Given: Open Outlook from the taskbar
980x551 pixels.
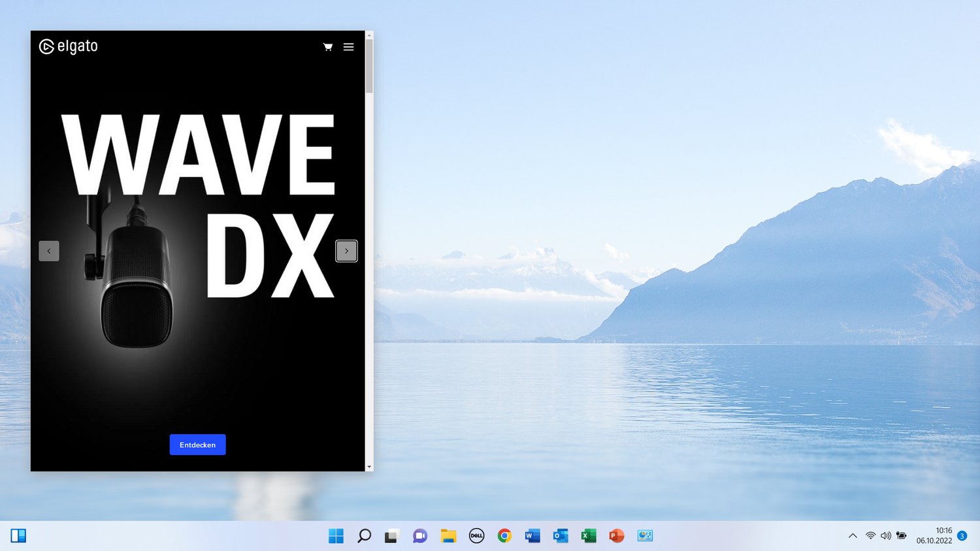Looking at the screenshot, I should click(560, 535).
